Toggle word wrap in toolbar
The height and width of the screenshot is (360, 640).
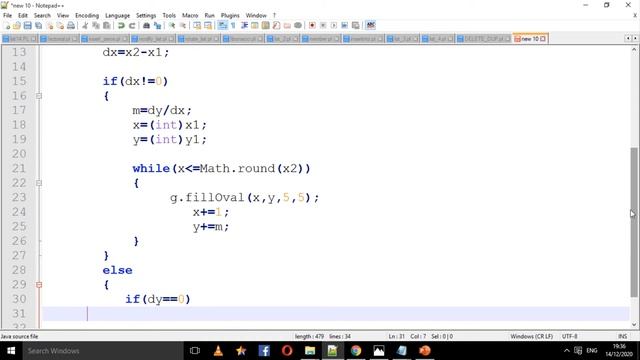pyautogui.click(x=222, y=25)
